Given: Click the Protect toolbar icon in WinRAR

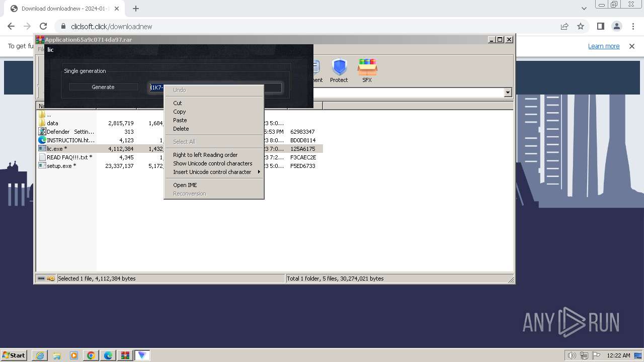Looking at the screenshot, I should pos(339,70).
